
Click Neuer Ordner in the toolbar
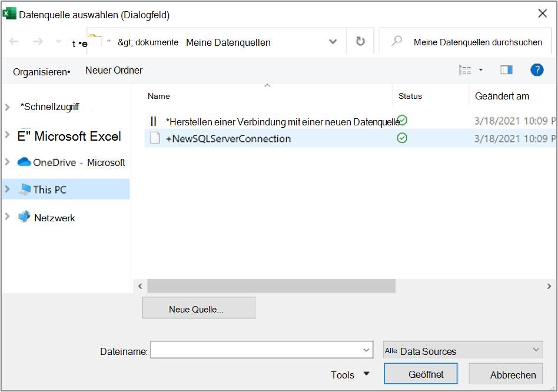pos(114,71)
